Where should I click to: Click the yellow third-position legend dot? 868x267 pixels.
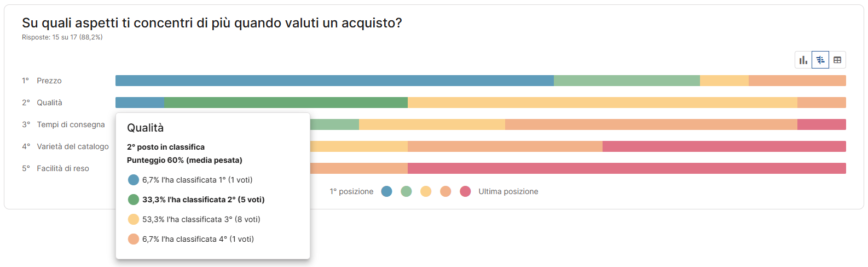coord(426,191)
